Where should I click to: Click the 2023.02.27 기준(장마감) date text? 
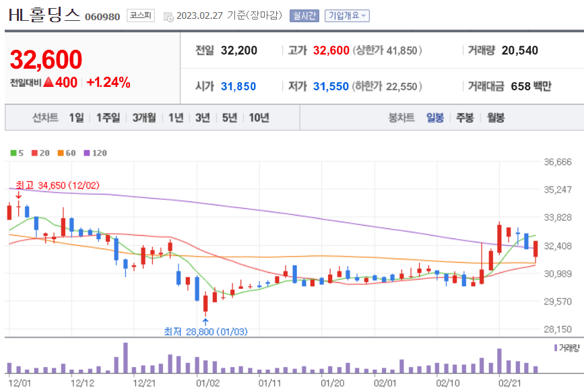[x=229, y=15]
